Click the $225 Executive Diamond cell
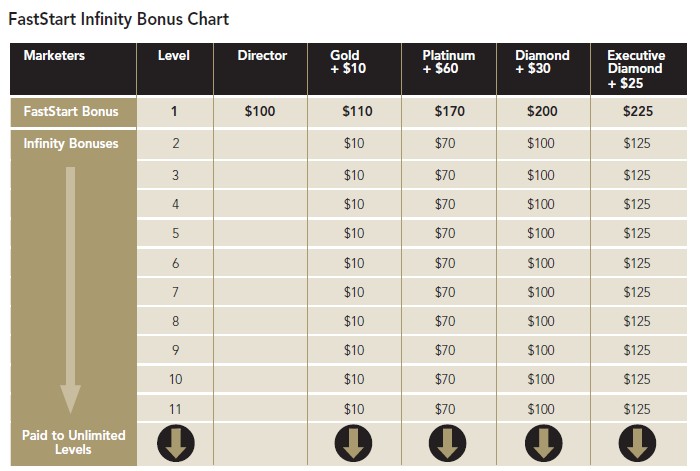700x471 pixels. (638, 111)
